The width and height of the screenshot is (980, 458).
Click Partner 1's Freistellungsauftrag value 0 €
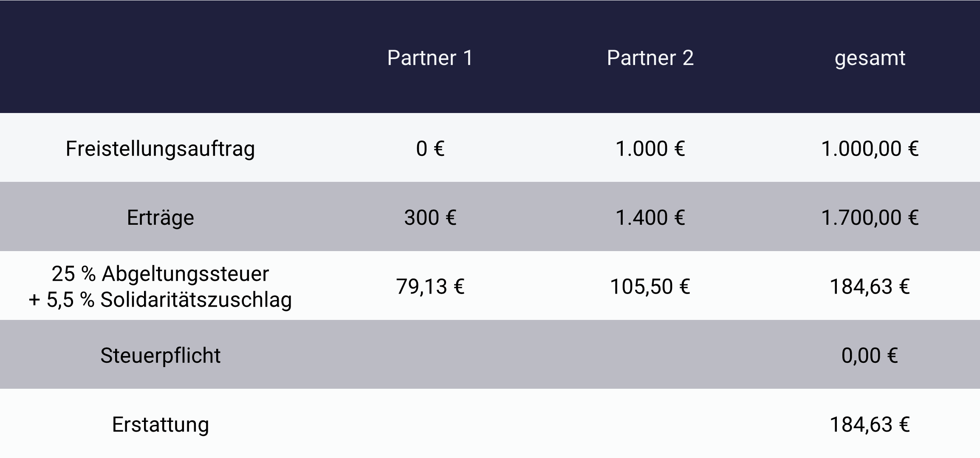[430, 149]
